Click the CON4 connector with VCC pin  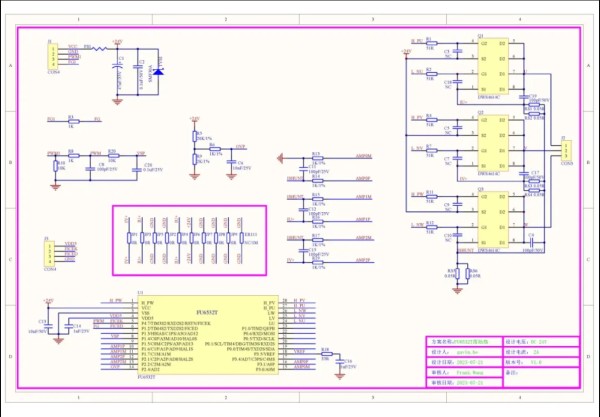coord(53,57)
